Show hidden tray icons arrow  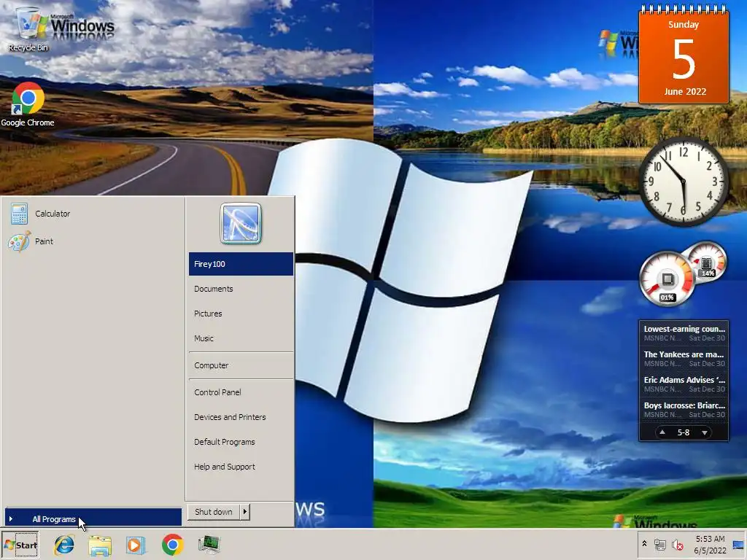click(x=645, y=544)
